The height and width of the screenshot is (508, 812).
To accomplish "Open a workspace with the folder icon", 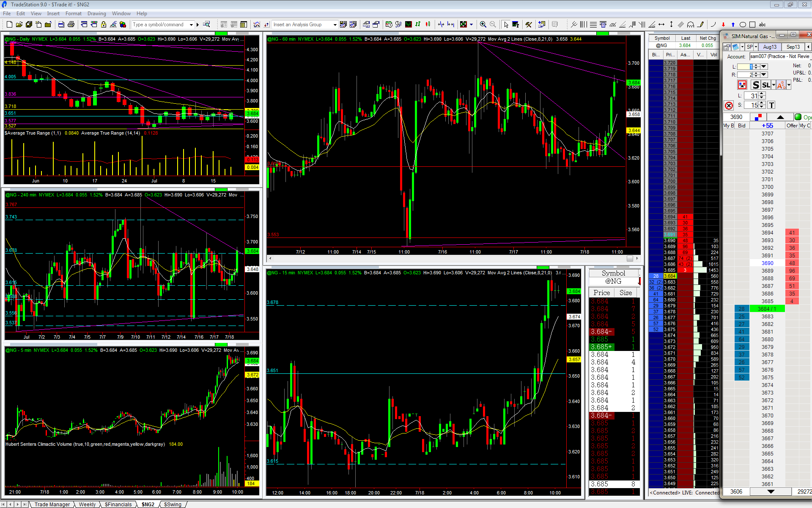I will [19, 25].
